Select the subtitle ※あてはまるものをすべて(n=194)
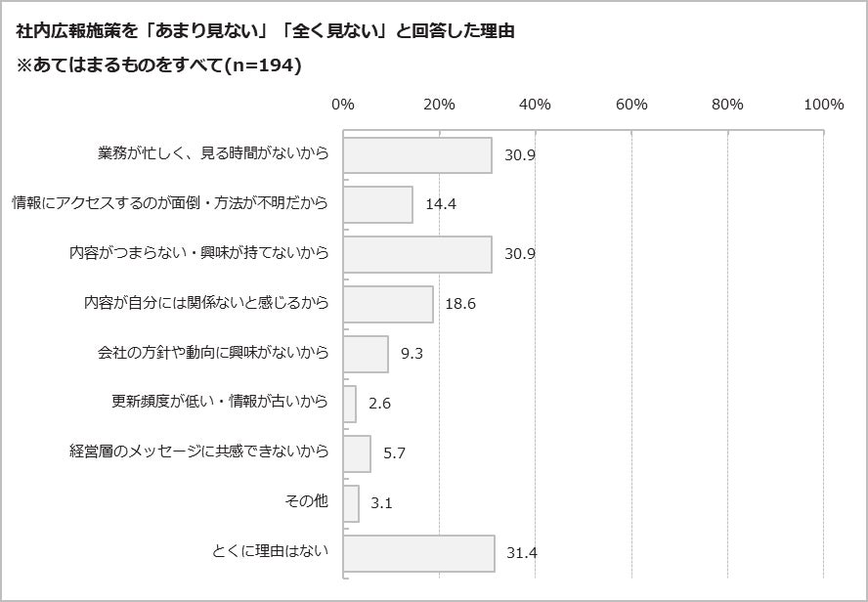The width and height of the screenshot is (868, 602). [158, 65]
